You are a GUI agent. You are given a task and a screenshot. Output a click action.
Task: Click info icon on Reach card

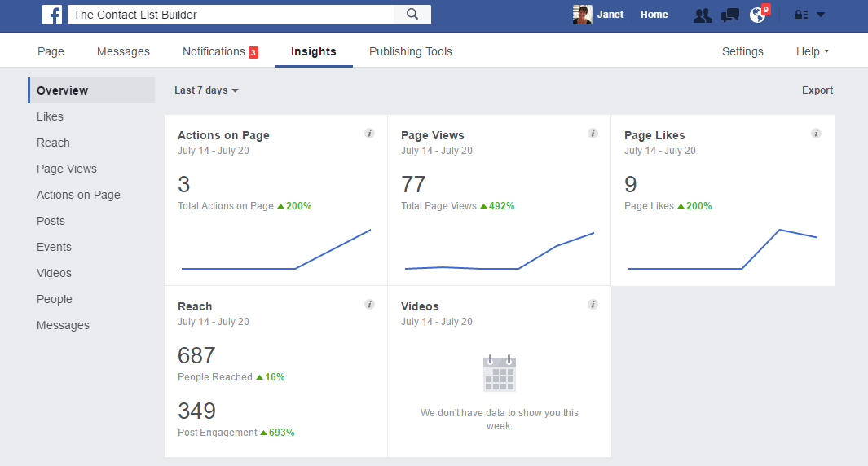(369, 305)
